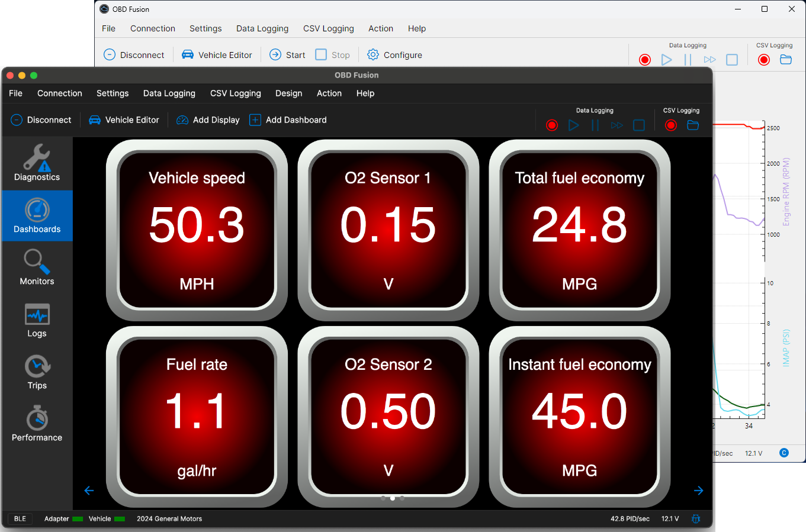Start recording a data log
This screenshot has height=532, width=806.
click(x=551, y=125)
